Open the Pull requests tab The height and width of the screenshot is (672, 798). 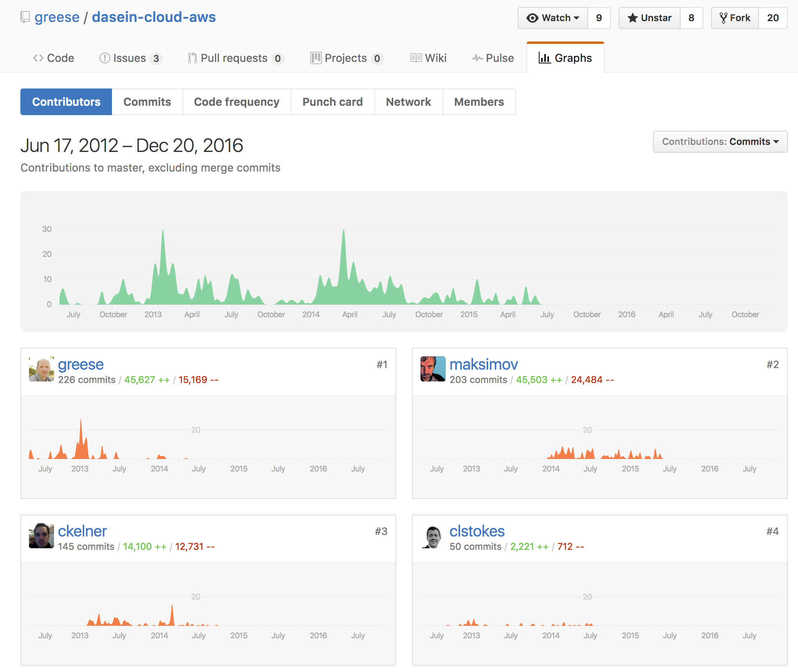[236, 58]
